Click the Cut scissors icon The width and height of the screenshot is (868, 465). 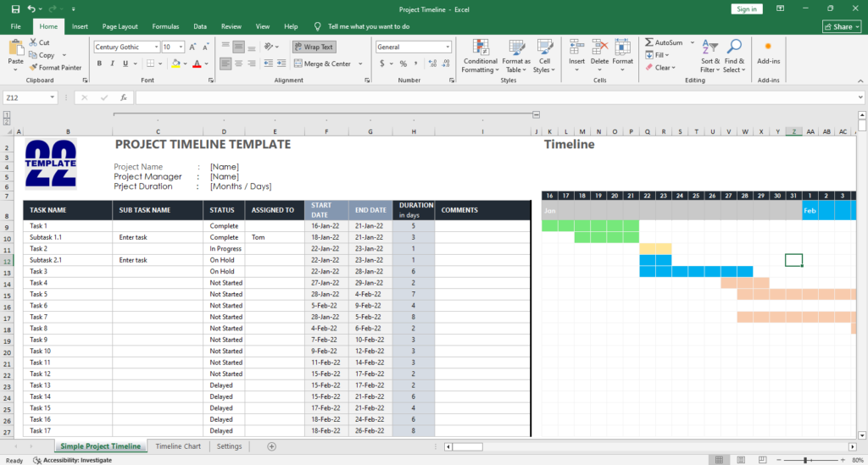coord(33,42)
